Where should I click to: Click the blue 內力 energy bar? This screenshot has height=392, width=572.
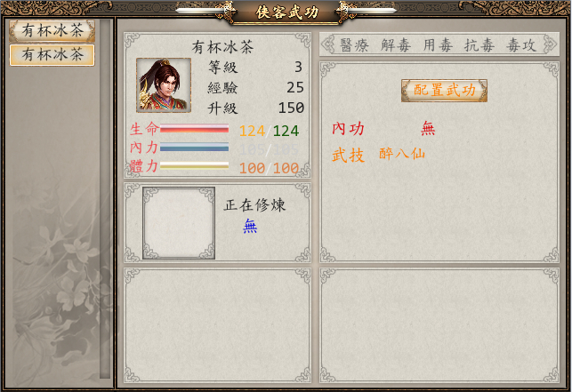point(195,147)
